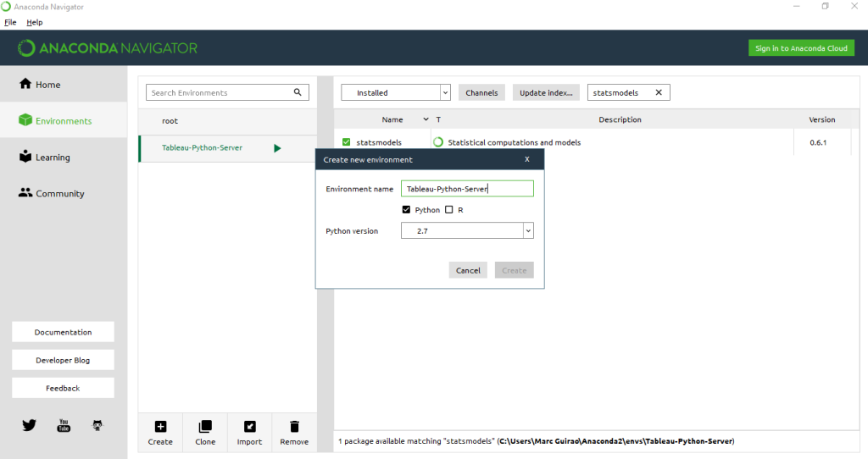Select the root environment
This screenshot has height=459, width=868.
point(227,120)
